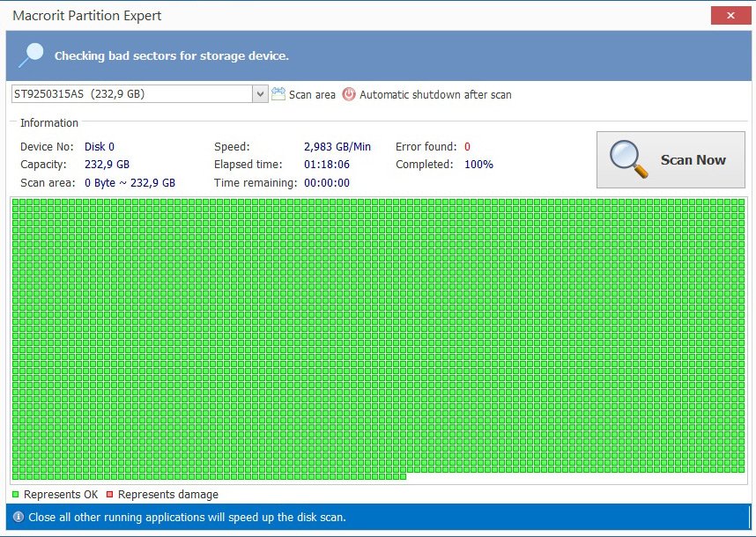Click the time remaining value 00:00:00
756x537 pixels.
click(x=327, y=183)
